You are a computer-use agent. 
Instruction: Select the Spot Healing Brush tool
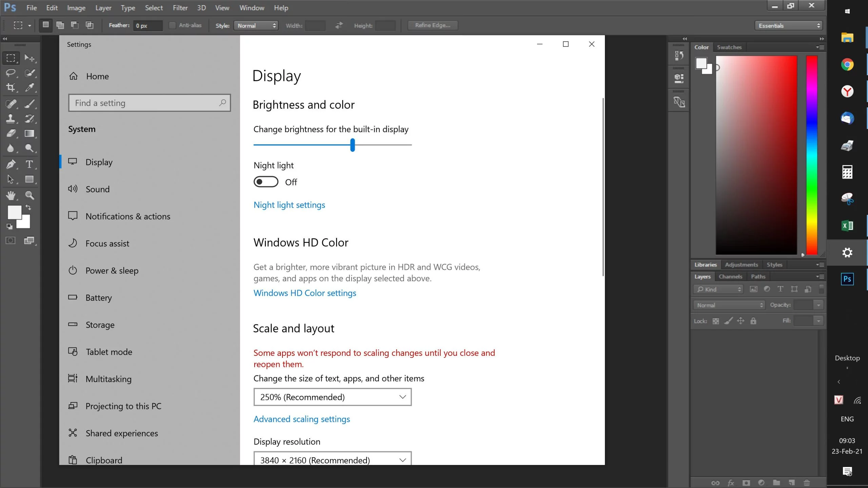(x=11, y=104)
